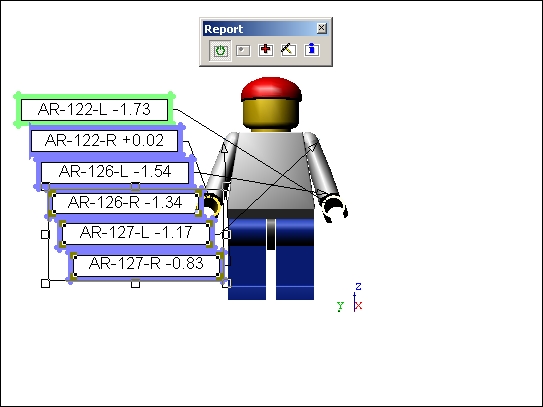Select the AR-127-L -1.17 label box
The width and height of the screenshot is (543, 407).
coord(136,233)
